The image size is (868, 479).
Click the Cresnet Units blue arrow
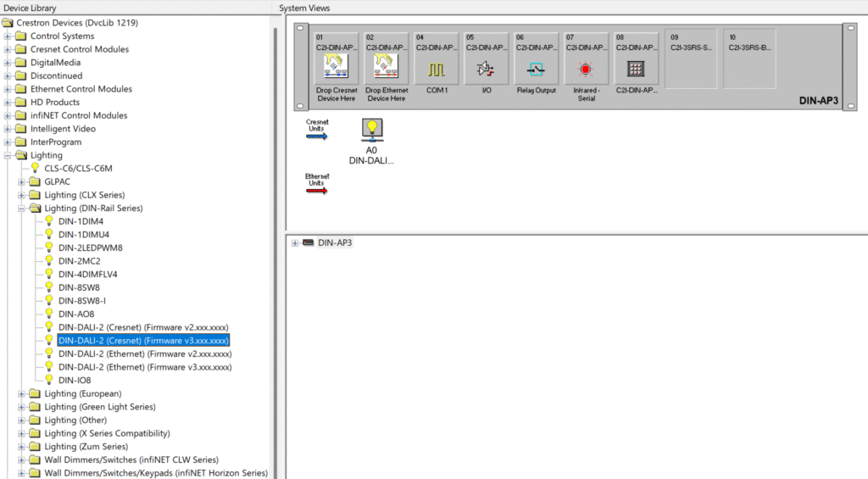(317, 136)
